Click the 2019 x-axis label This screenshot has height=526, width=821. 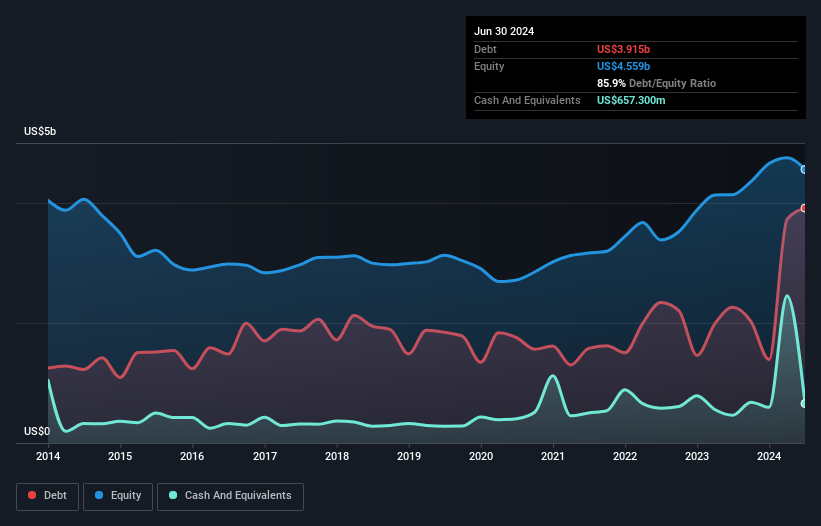click(409, 456)
